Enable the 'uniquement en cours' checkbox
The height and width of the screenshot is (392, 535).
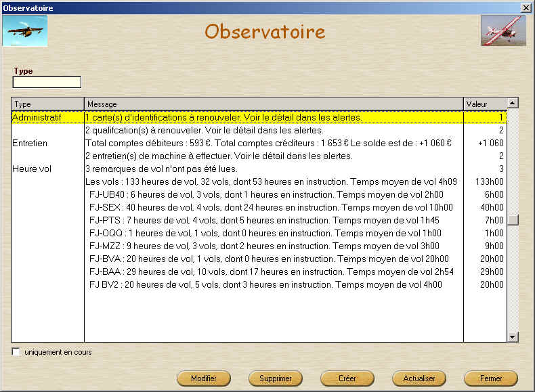(x=16, y=352)
